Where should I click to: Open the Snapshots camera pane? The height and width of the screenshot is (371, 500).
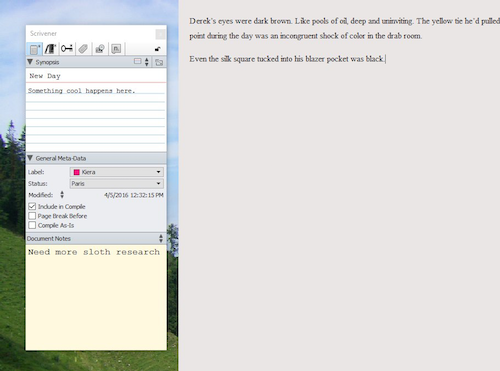[100, 49]
